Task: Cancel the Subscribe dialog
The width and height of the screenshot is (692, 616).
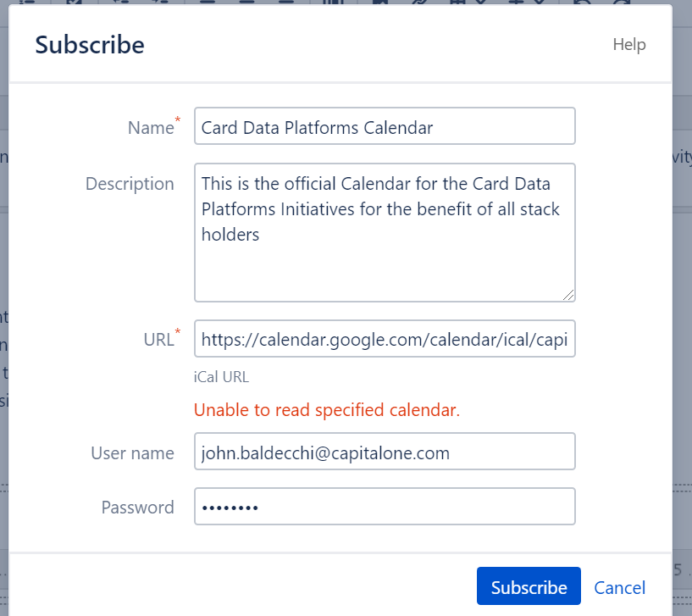Action: [x=619, y=587]
